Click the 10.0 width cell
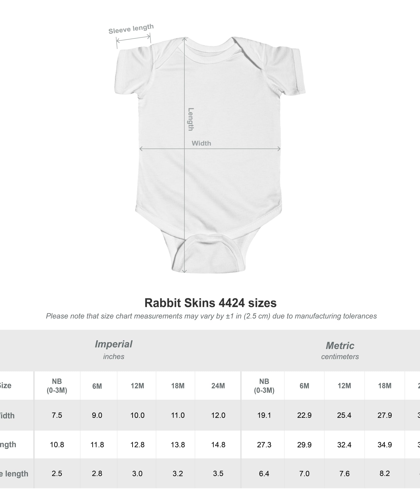Image resolution: width=420 pixels, height=504 pixels. tap(137, 415)
